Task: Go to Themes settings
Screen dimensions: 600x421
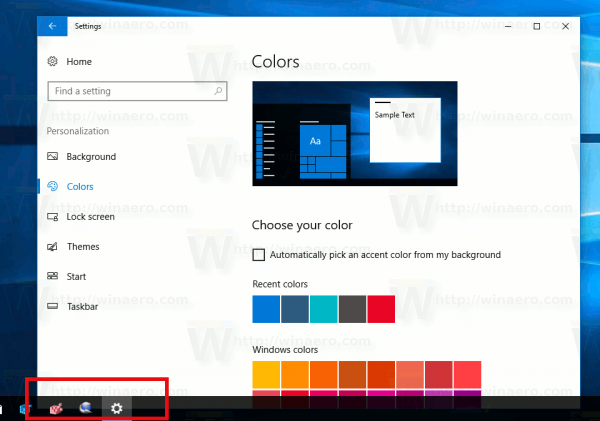Action: point(83,246)
